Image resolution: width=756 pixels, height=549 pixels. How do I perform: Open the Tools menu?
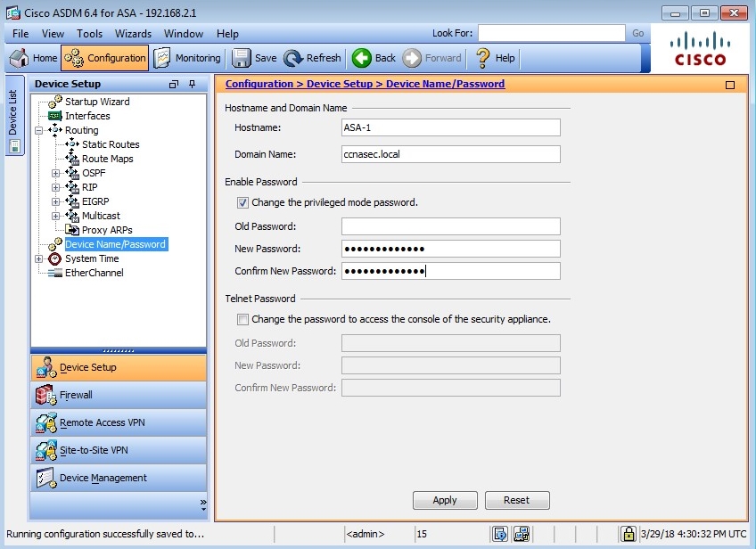(x=90, y=34)
